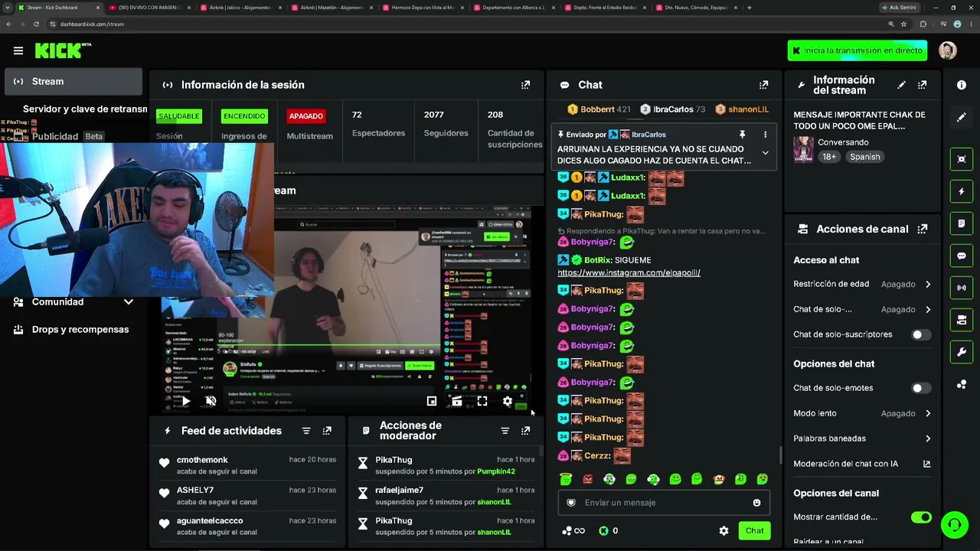
Task: Open the hamburger navigation menu
Action: (18, 51)
